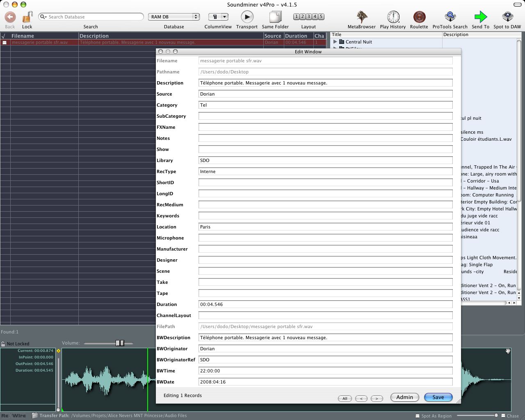This screenshot has width=525, height=420.
Task: Click the hand tool icon in waveform
Action: click(508, 351)
